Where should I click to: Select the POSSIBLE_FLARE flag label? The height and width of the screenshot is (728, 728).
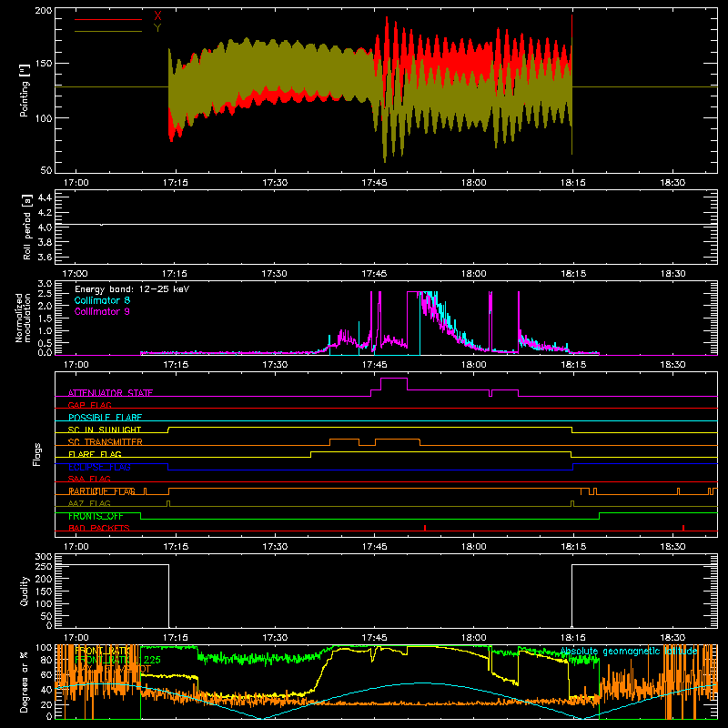(105, 418)
